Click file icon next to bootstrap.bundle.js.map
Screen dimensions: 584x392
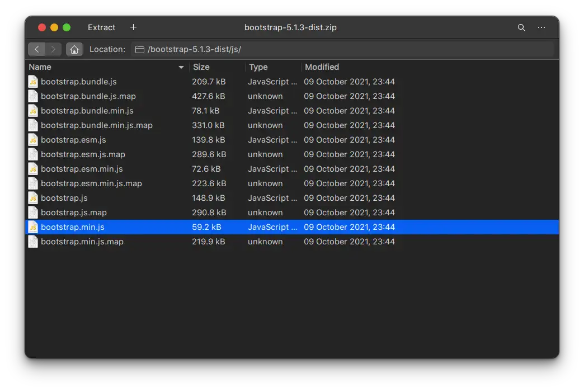point(33,96)
